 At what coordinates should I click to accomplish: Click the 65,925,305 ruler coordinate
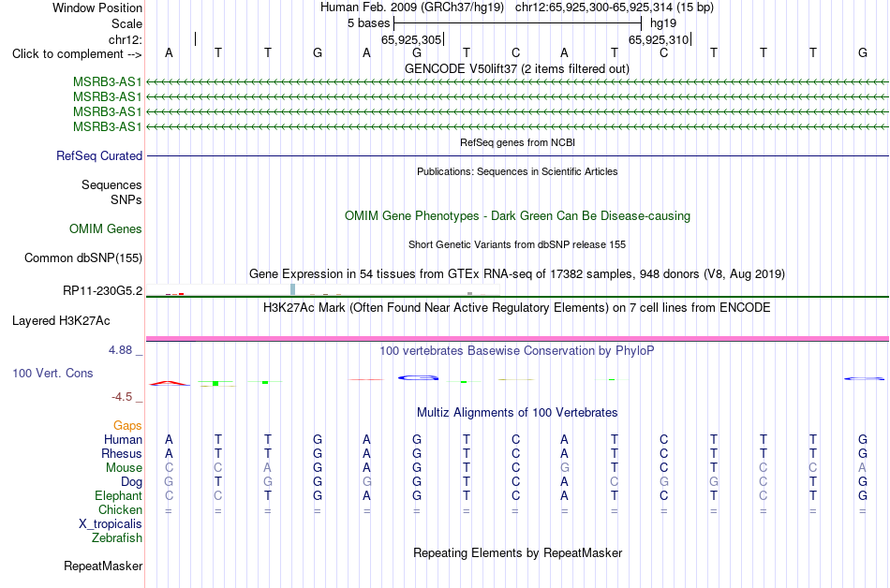[x=411, y=39]
